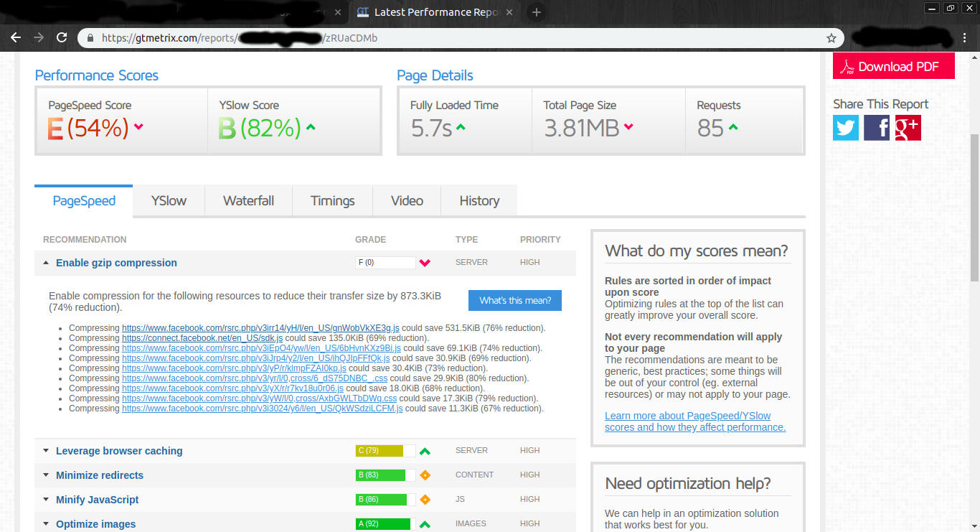Open ihQJlpFFfQk.js resource link
Screen dimensions: 980x532
[x=256, y=358]
